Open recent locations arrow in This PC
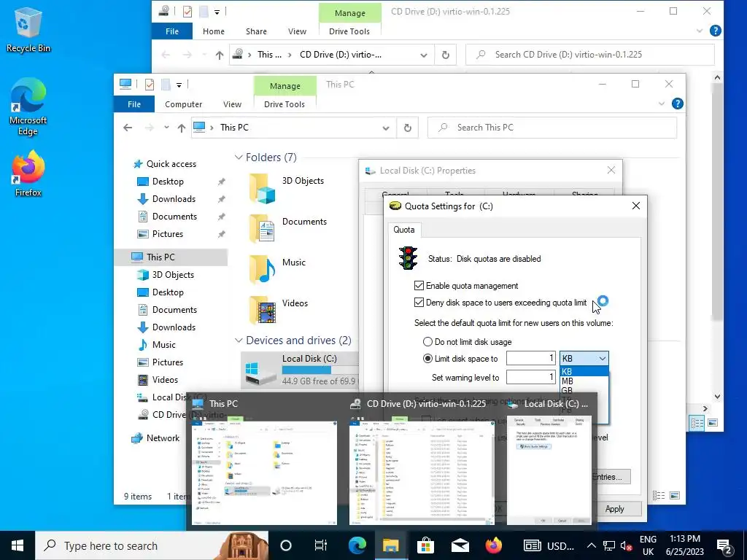747x560 pixels. pyautogui.click(x=166, y=128)
